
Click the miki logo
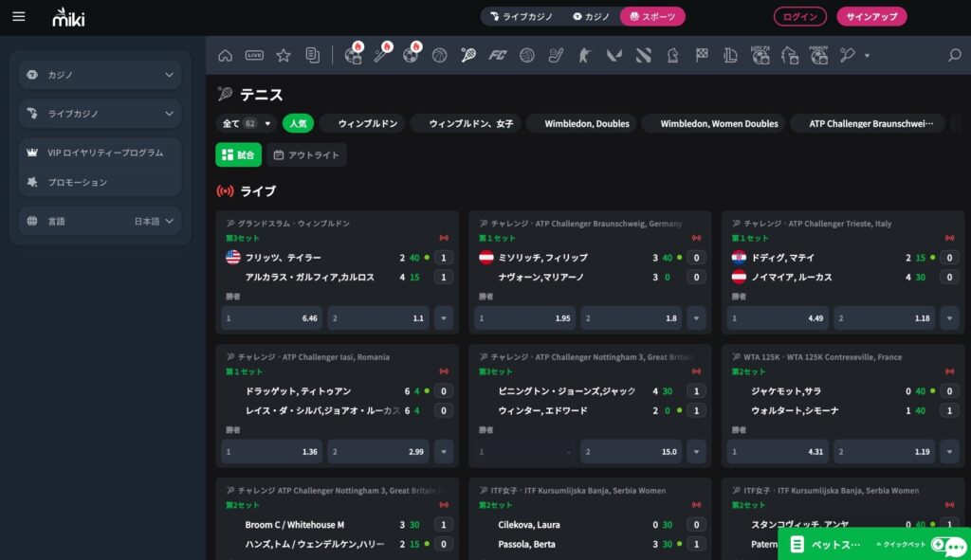tap(68, 17)
